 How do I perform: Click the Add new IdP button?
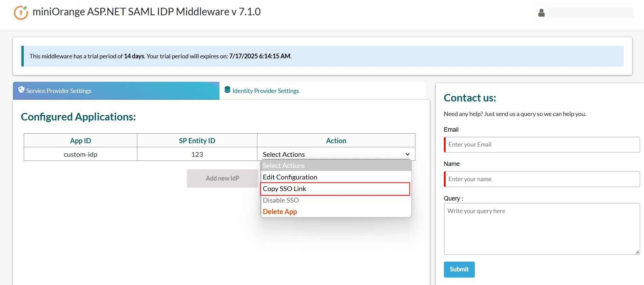(x=222, y=178)
